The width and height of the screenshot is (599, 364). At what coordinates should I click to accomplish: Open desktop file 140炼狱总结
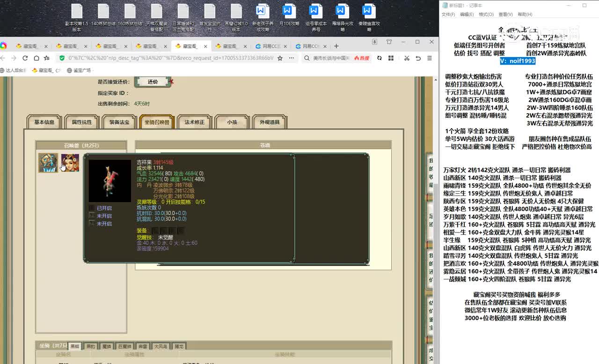[103, 15]
